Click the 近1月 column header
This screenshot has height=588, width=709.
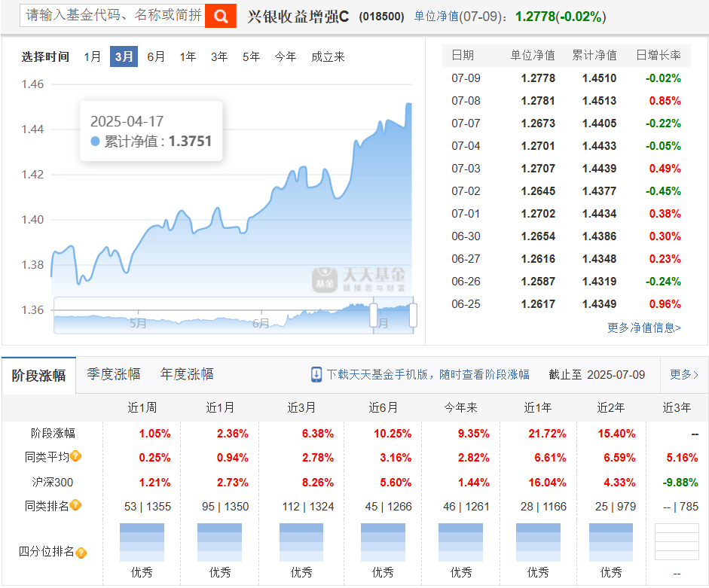pos(220,407)
